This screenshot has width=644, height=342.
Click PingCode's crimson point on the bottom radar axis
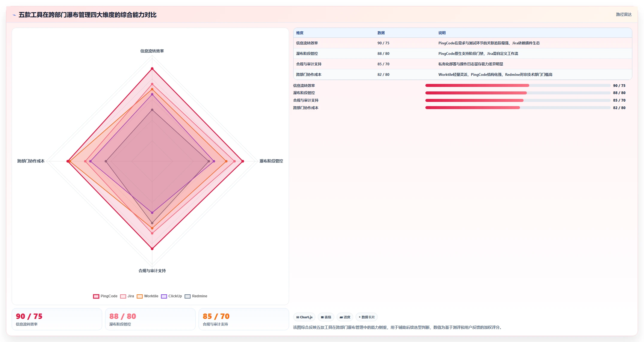[x=152, y=249]
